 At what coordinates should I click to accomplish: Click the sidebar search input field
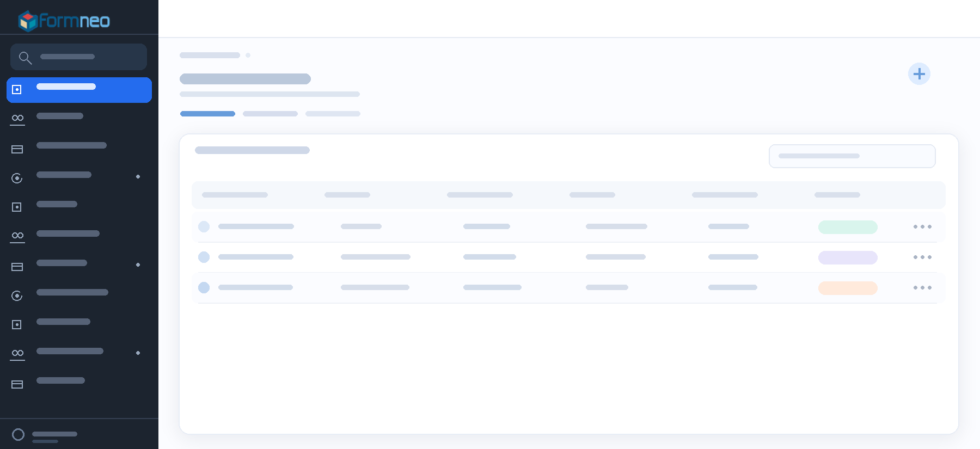(x=78, y=57)
